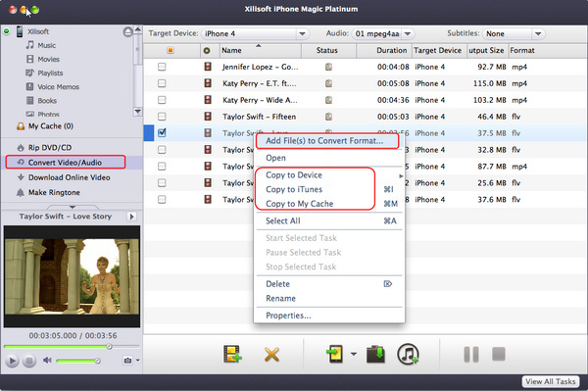Viewport: 588px width, 391px height.
Task: Open the Target Device iPhone 4 dropdown
Action: pyautogui.click(x=256, y=33)
